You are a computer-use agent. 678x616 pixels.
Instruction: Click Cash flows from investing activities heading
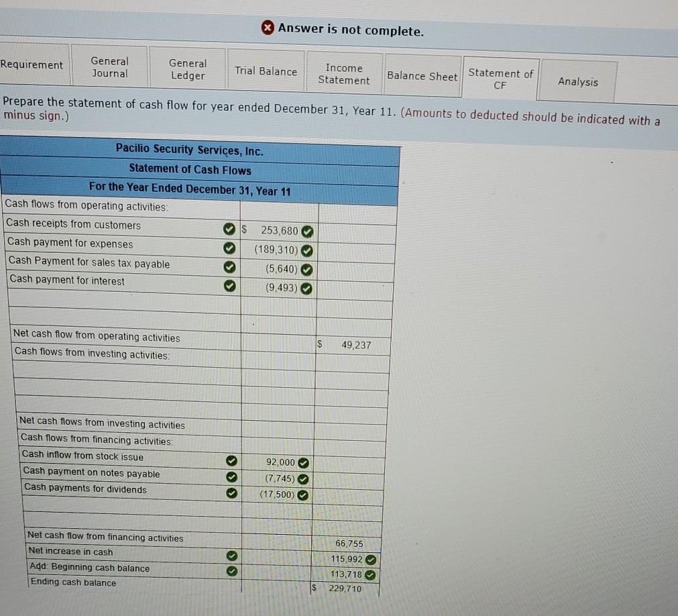[92, 353]
